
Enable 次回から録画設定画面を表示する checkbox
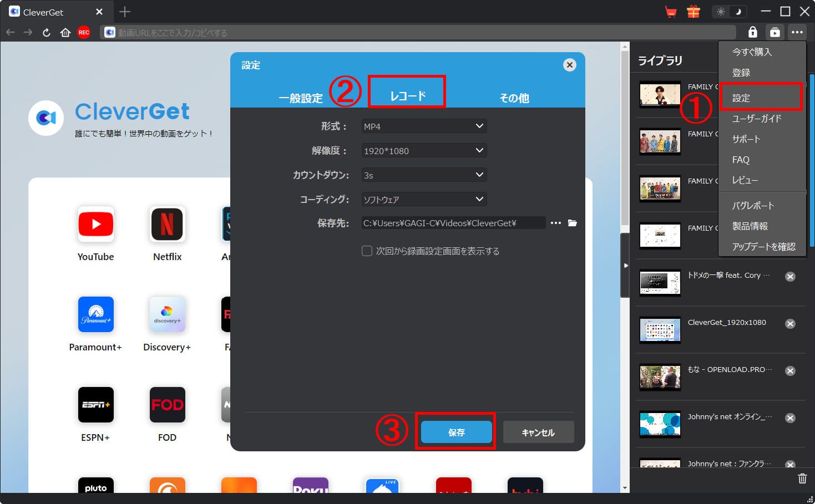(x=367, y=251)
